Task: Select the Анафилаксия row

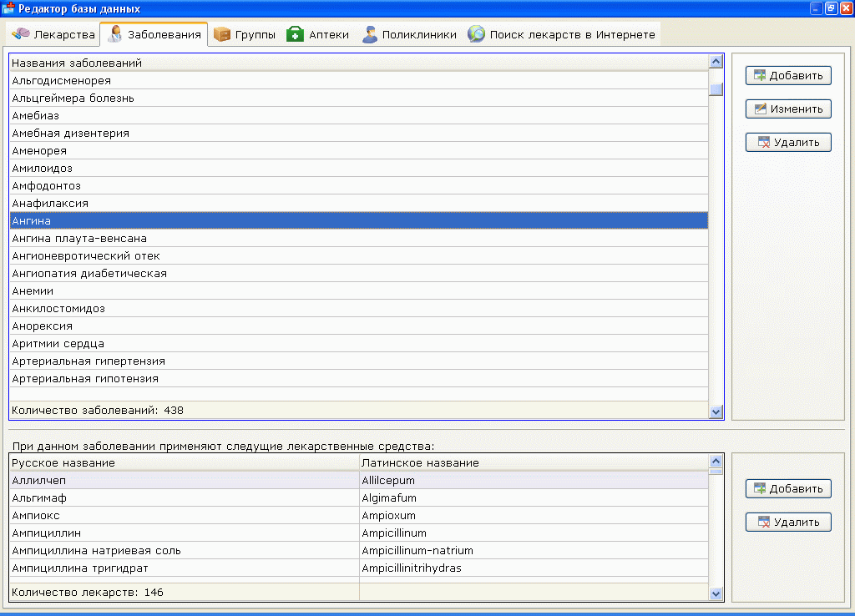Action: (x=359, y=204)
